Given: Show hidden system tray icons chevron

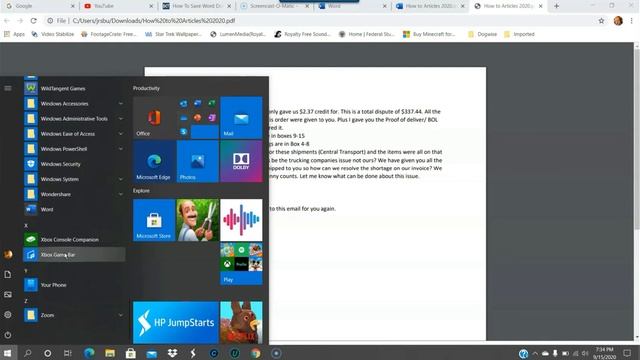Looking at the screenshot, I should [x=535, y=353].
